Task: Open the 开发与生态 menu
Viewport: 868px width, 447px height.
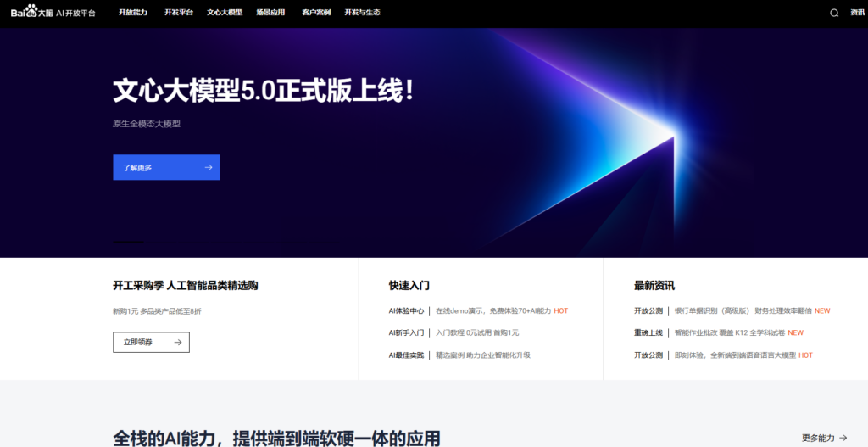Action: [362, 12]
